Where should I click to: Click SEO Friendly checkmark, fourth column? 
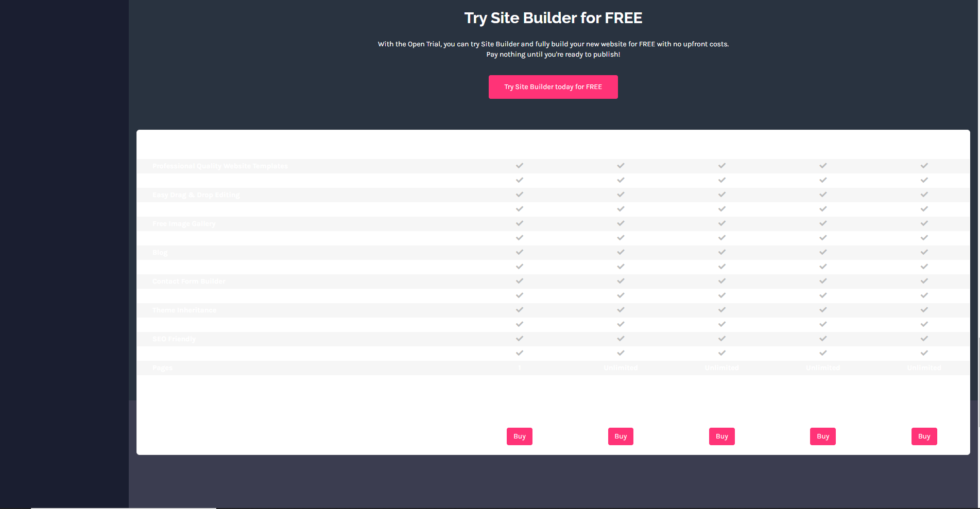pos(823,339)
